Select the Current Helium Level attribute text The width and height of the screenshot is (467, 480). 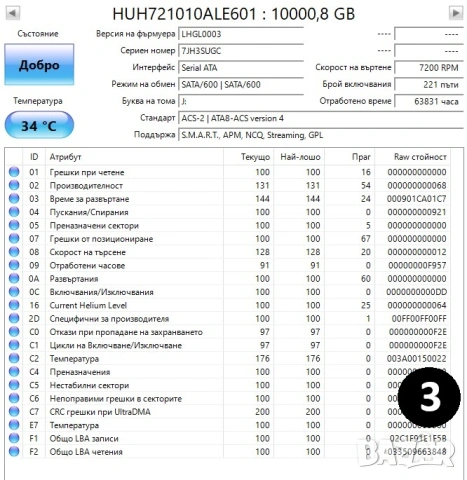click(88, 305)
